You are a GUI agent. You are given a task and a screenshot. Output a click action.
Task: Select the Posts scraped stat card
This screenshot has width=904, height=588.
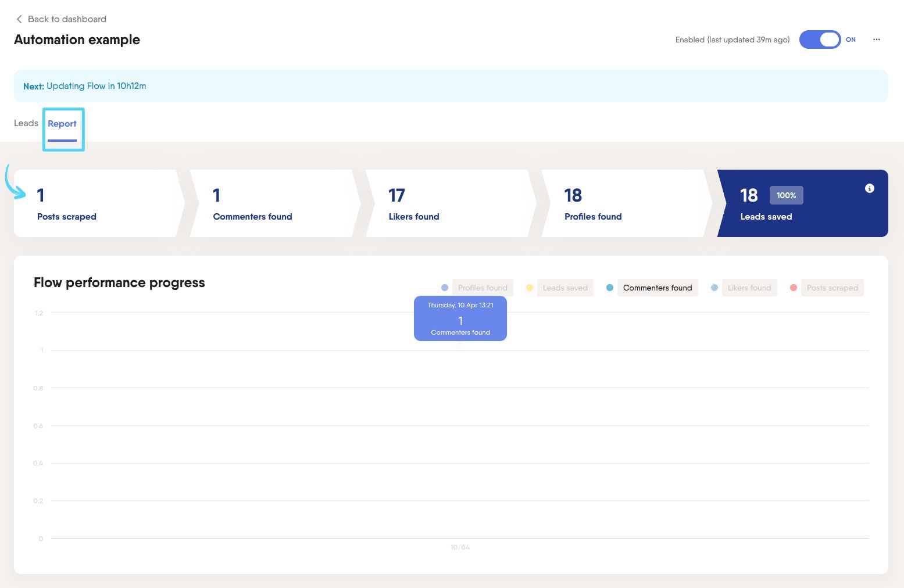pos(99,203)
